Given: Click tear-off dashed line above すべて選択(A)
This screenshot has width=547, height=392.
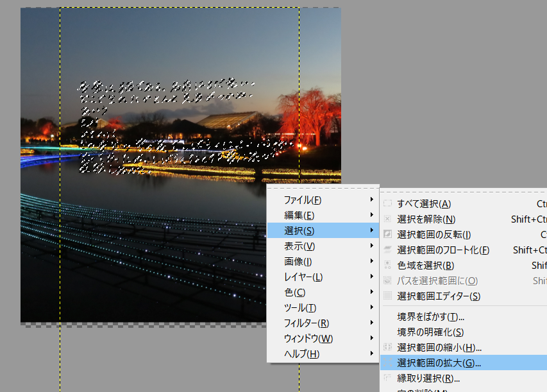Looking at the screenshot, I should point(464,192).
